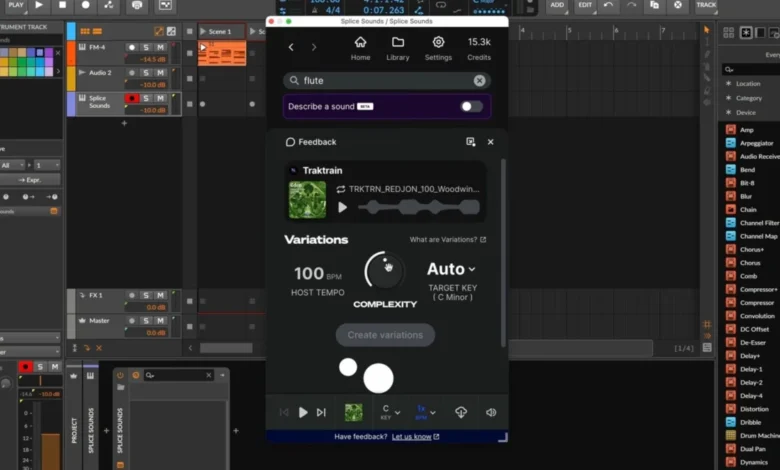The width and height of the screenshot is (780, 470).
Task: Open the key selector dropdown in player
Action: tap(390, 412)
